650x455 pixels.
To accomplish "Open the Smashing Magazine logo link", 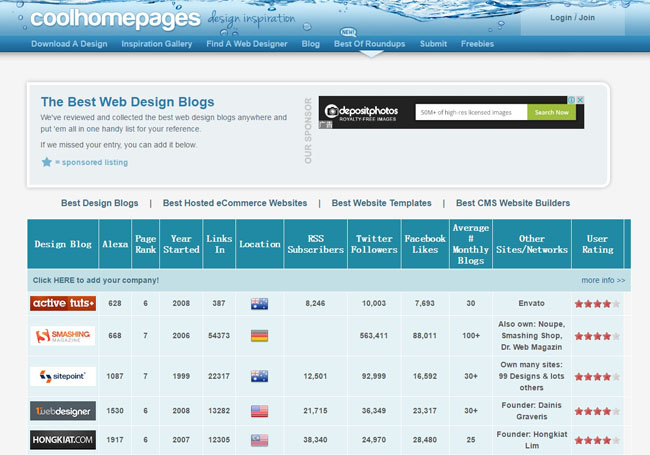I will (x=63, y=336).
